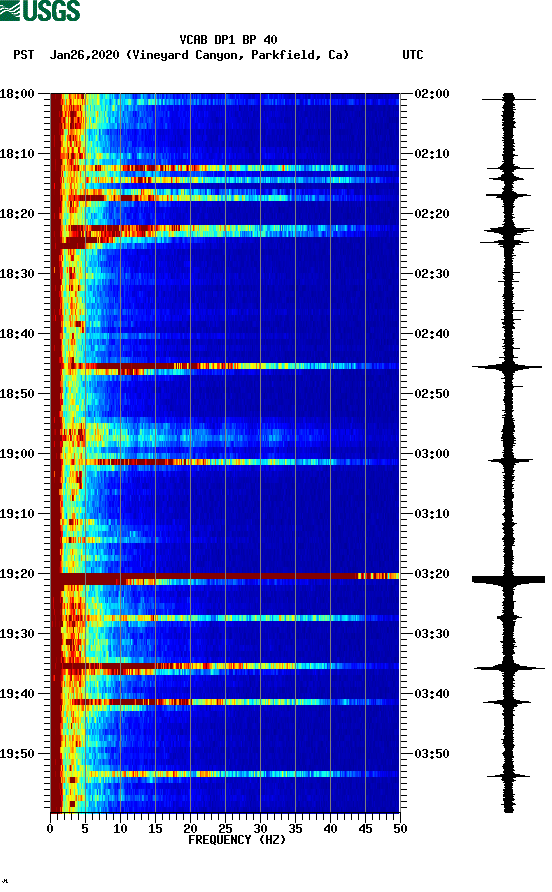Click the spectrogram band near 18:45

pyautogui.click(x=225, y=366)
